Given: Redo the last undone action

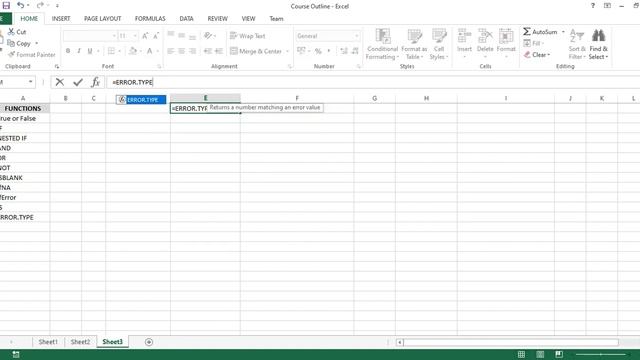Looking at the screenshot, I should tap(40, 5).
